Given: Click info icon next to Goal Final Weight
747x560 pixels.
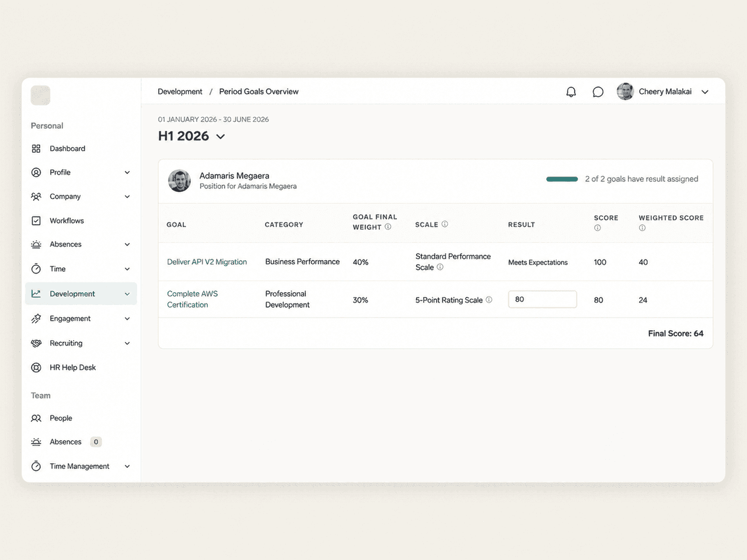Looking at the screenshot, I should (388, 227).
